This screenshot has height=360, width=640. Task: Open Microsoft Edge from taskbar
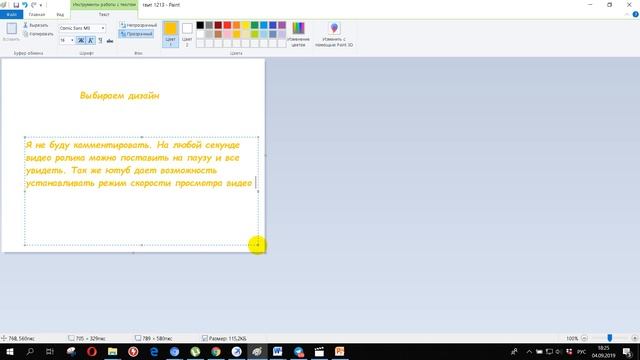pyautogui.click(x=154, y=351)
